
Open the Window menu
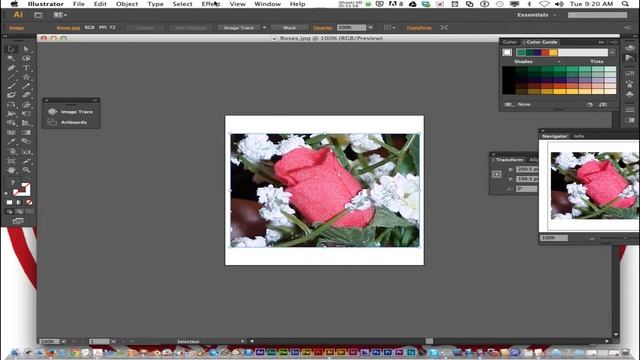click(267, 4)
